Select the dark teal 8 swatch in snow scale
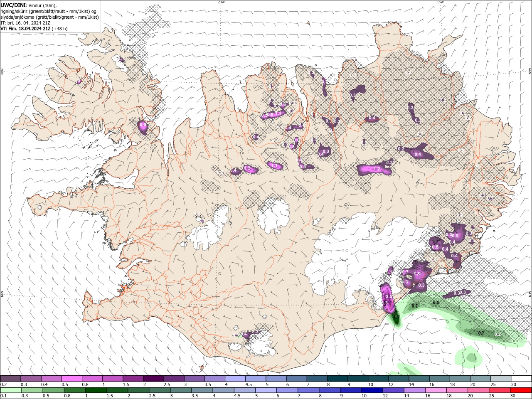This screenshot has width=532, height=399. (337, 378)
